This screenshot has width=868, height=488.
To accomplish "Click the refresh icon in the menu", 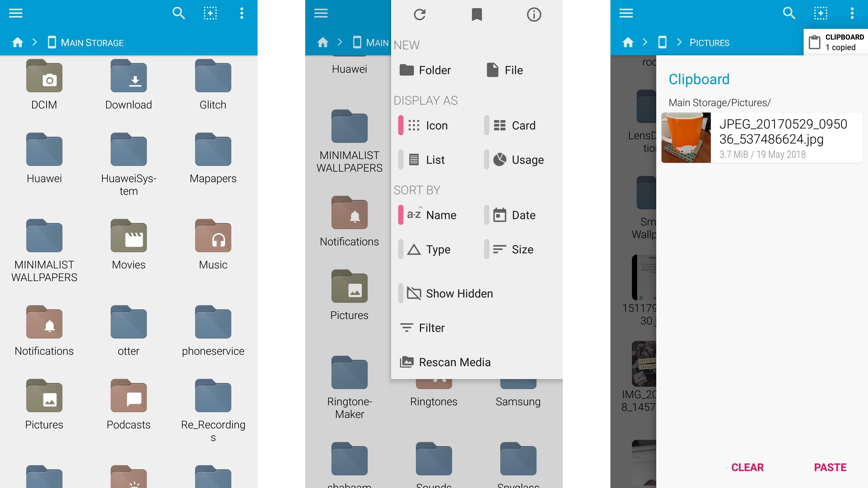I will point(419,15).
